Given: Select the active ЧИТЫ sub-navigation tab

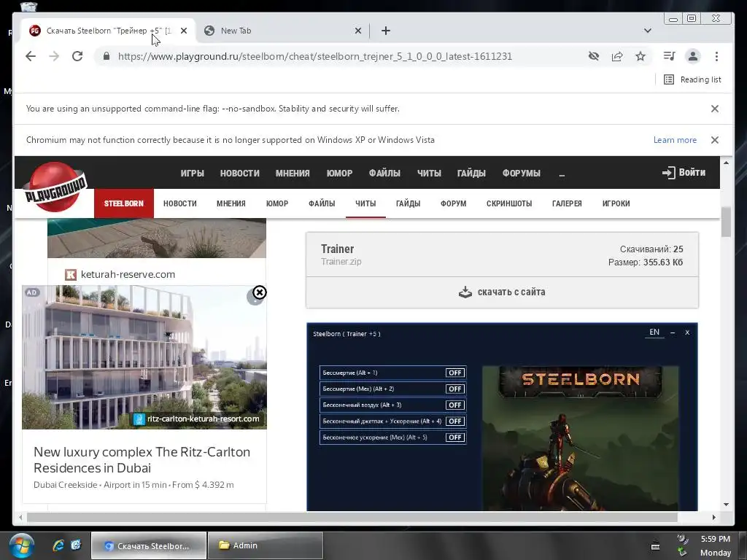Looking at the screenshot, I should [x=365, y=203].
